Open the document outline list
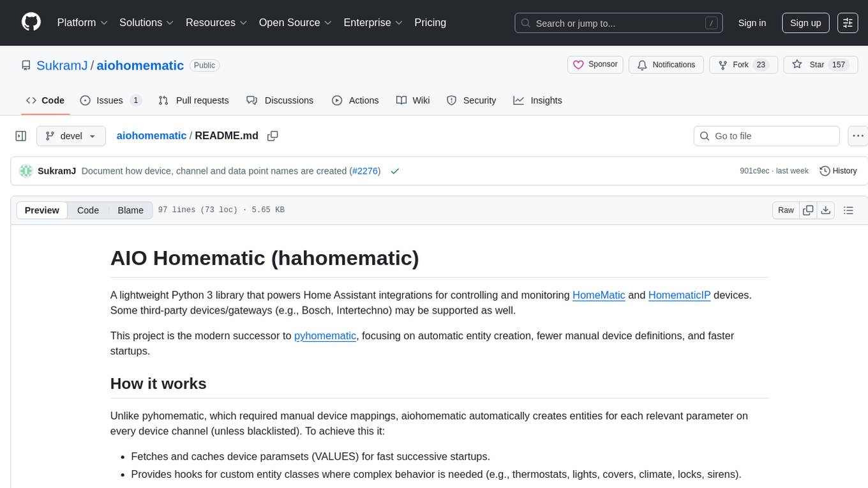This screenshot has height=488, width=868. [x=848, y=210]
